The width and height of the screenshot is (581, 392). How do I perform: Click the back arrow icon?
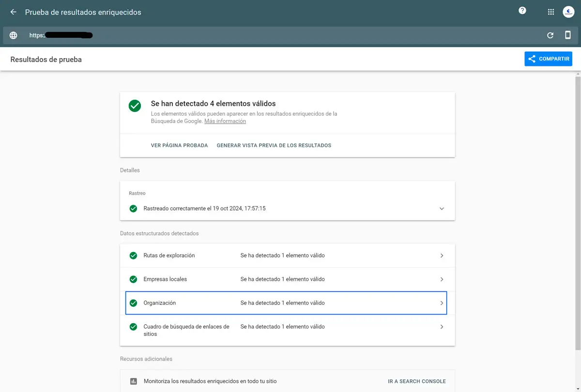(x=13, y=12)
